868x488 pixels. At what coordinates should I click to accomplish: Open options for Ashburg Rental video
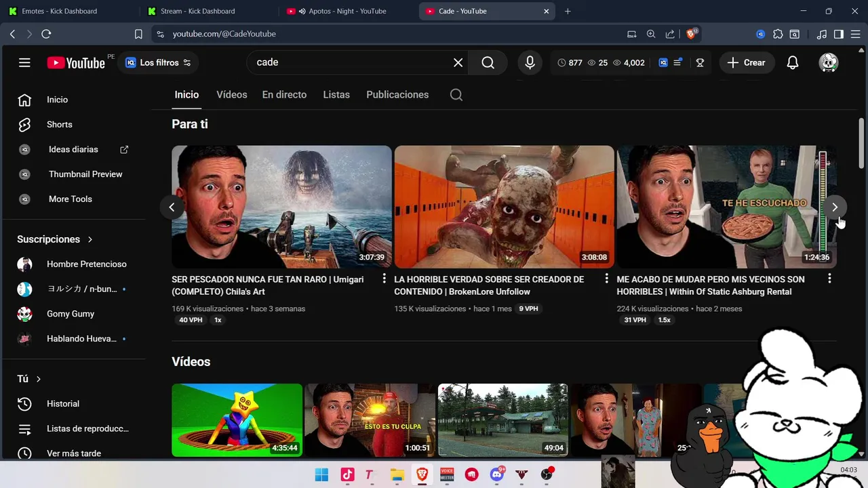pos(829,279)
